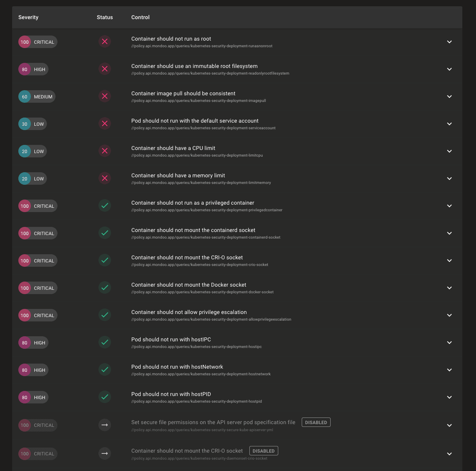Screen dimensions: 476x471
Task: Click the failed status icon for root container
Action: (105, 42)
